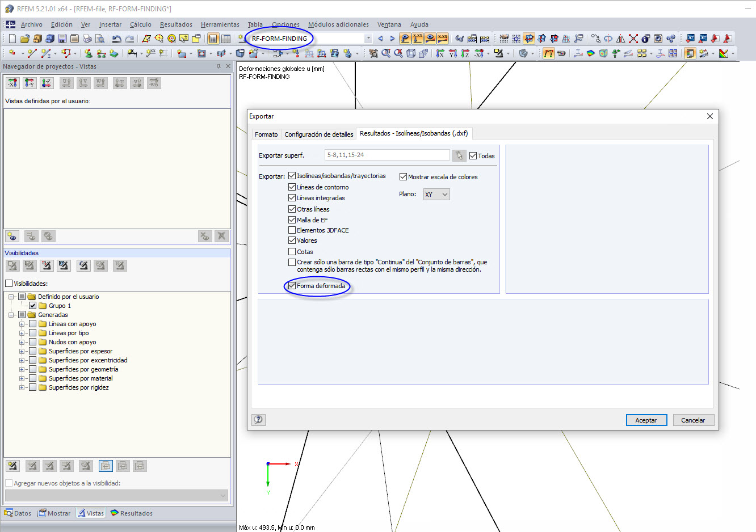Switch to the Mostrar navigator tab
The image size is (756, 532).
pyautogui.click(x=54, y=513)
